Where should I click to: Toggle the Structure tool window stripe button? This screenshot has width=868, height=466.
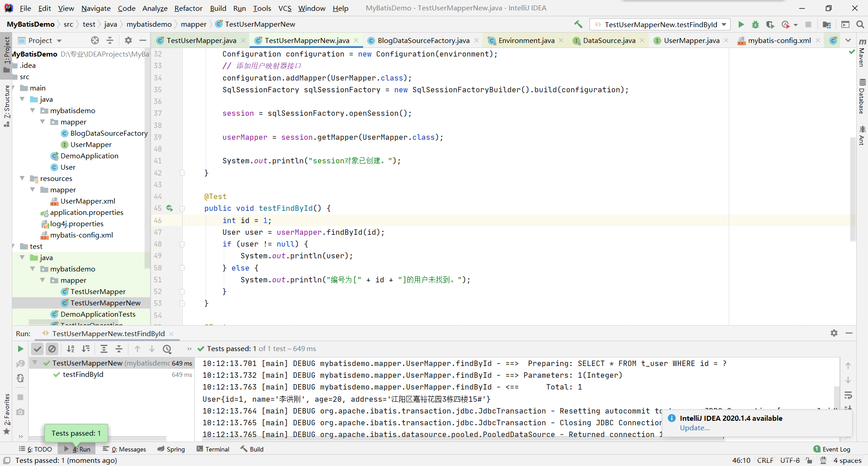click(7, 106)
